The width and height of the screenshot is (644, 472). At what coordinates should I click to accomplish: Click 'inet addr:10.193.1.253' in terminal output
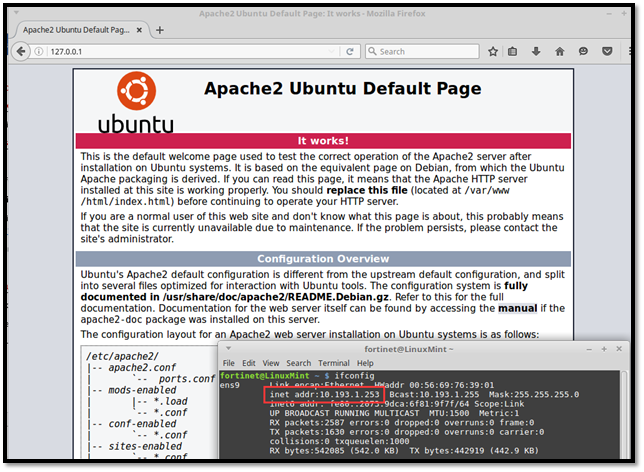[324, 395]
